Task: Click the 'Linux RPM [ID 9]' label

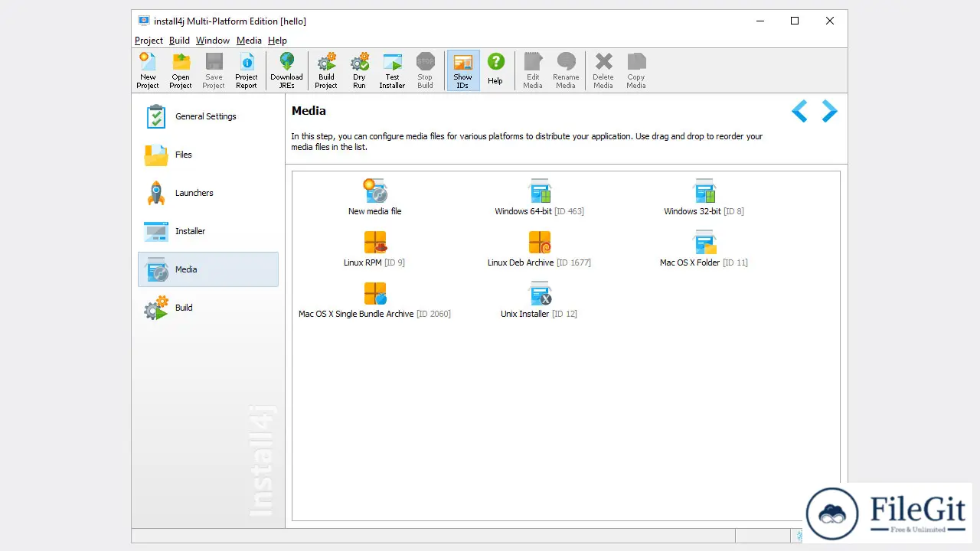Action: click(x=374, y=262)
